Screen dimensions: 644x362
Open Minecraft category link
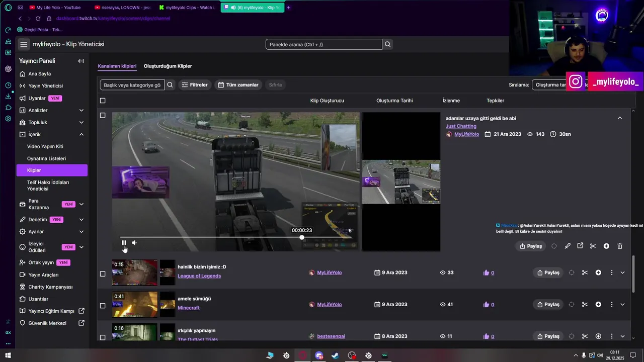[x=189, y=308]
